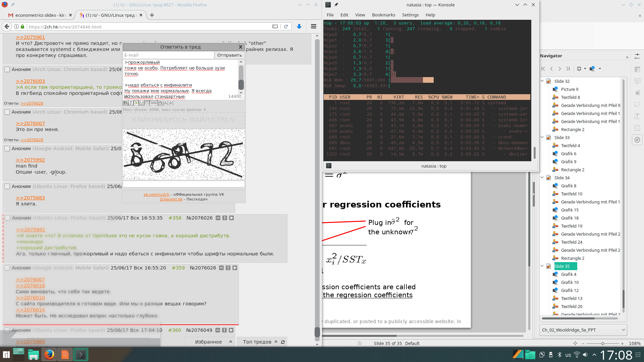This screenshot has width=644, height=362.
Task: Jump to last slide in Navigator
Action: pyautogui.click(x=568, y=69)
